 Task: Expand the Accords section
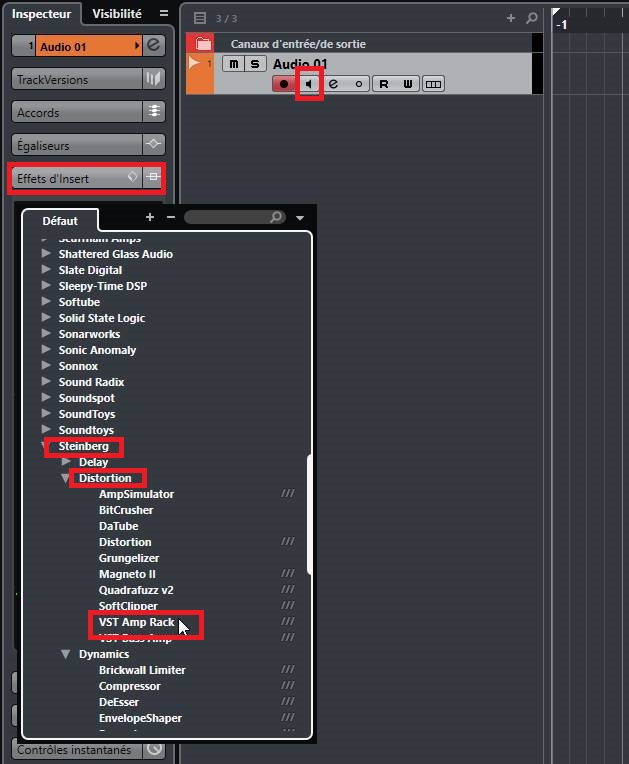pos(77,113)
